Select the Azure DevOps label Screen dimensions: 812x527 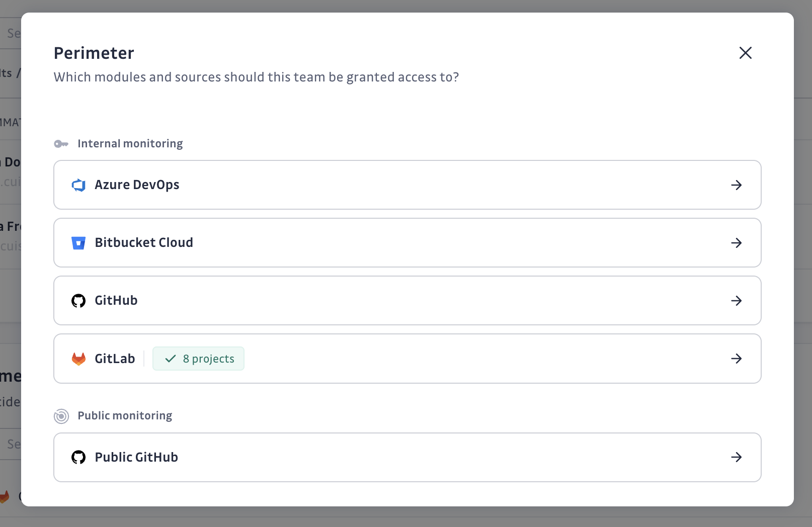137,185
